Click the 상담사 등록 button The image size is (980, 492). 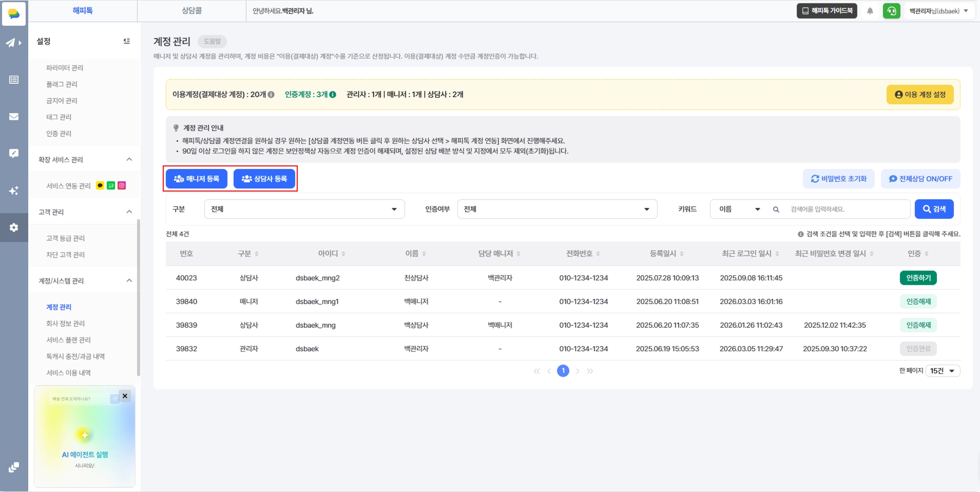pos(264,179)
